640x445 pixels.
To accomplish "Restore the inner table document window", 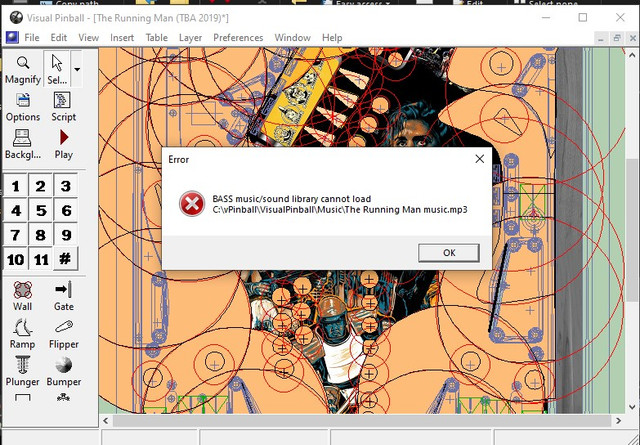I will pos(617,38).
